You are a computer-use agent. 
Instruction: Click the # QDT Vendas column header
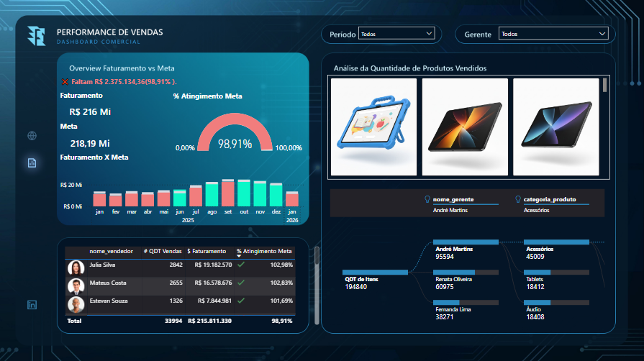[163, 251]
